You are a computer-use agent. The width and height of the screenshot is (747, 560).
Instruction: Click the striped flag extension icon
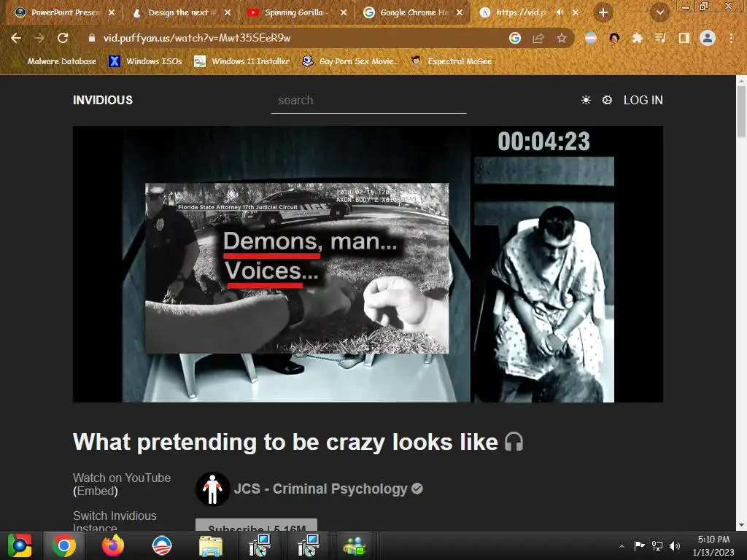tap(591, 38)
